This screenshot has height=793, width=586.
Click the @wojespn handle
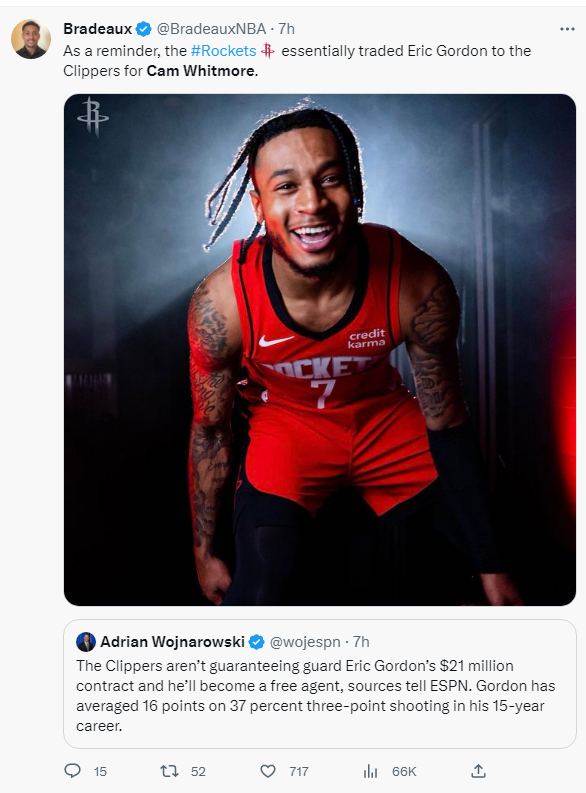pyautogui.click(x=305, y=642)
